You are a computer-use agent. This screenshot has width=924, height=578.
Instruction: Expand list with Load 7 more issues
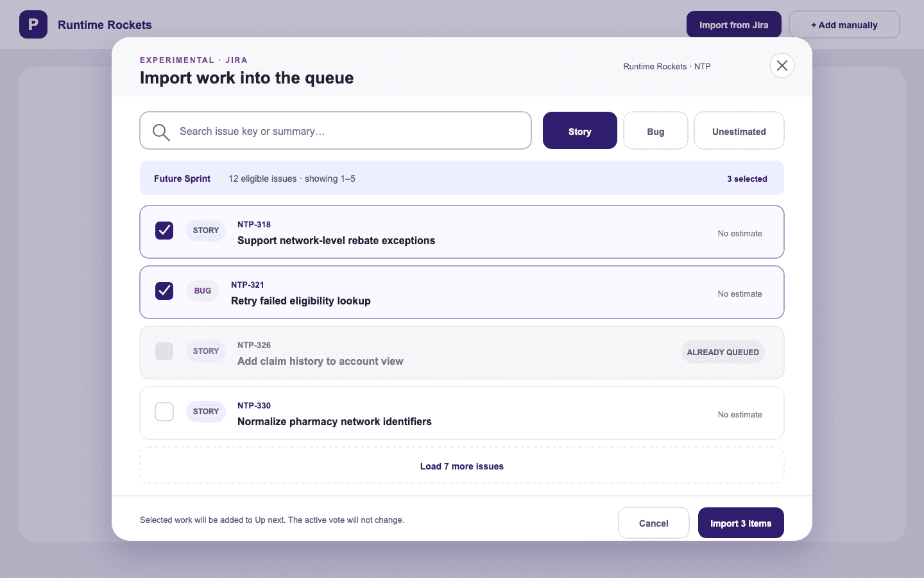tap(462, 466)
